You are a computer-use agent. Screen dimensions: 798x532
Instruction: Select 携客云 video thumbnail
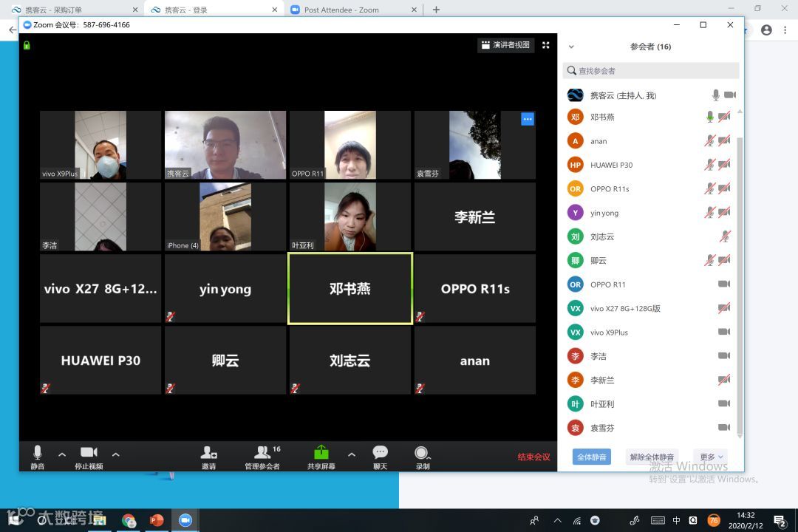[x=225, y=145]
